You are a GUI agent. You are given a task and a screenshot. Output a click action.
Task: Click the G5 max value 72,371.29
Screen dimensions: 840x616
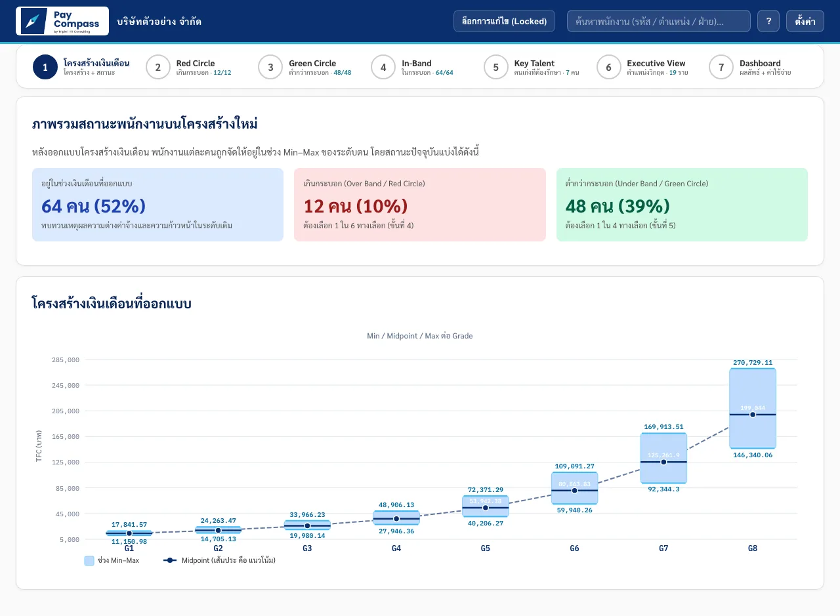point(486,490)
